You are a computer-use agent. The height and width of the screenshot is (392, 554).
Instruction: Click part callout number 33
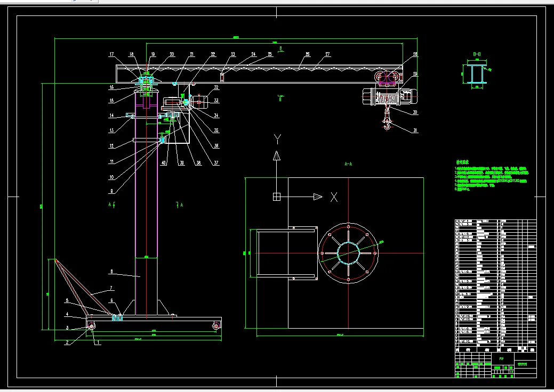point(216,101)
